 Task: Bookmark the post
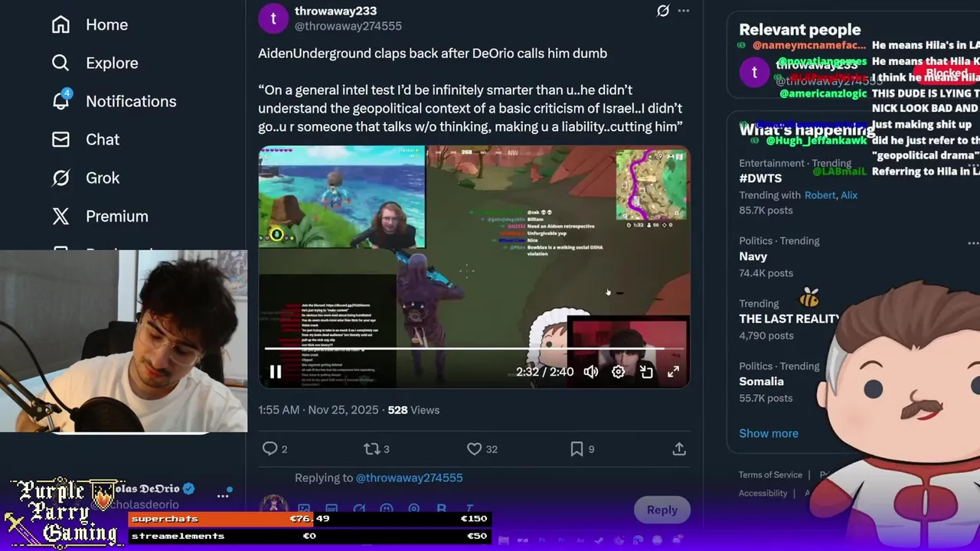(577, 449)
